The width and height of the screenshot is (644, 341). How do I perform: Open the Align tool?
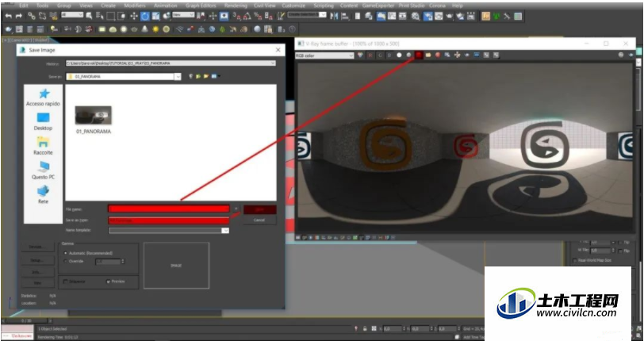click(x=345, y=16)
